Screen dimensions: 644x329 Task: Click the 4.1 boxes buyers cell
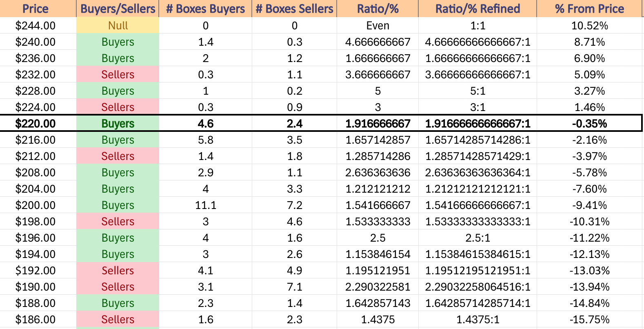coord(206,271)
